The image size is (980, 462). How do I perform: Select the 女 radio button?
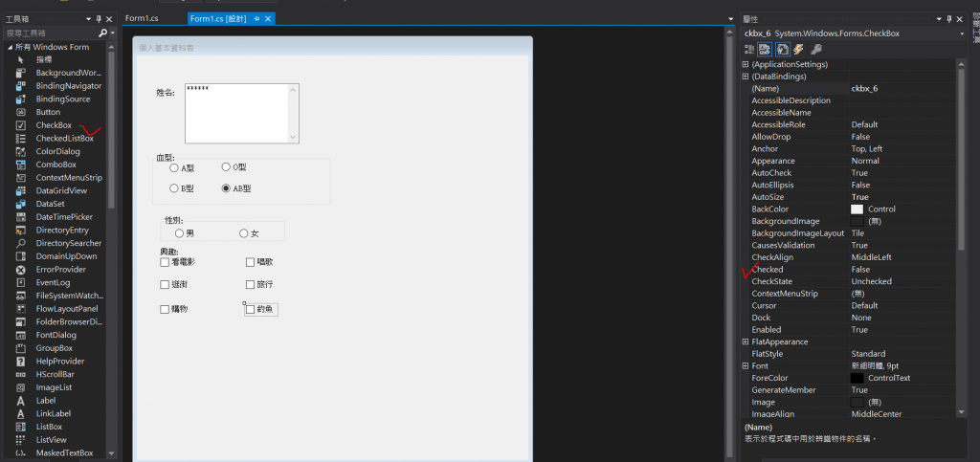[249, 233]
